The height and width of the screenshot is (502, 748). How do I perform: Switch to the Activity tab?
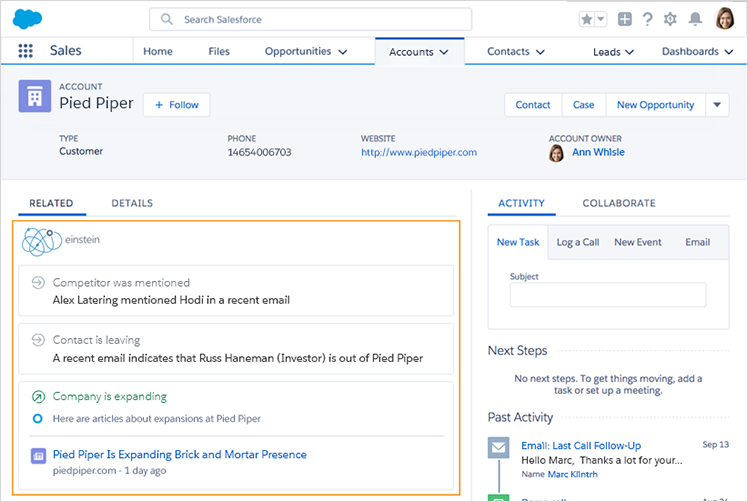521,203
